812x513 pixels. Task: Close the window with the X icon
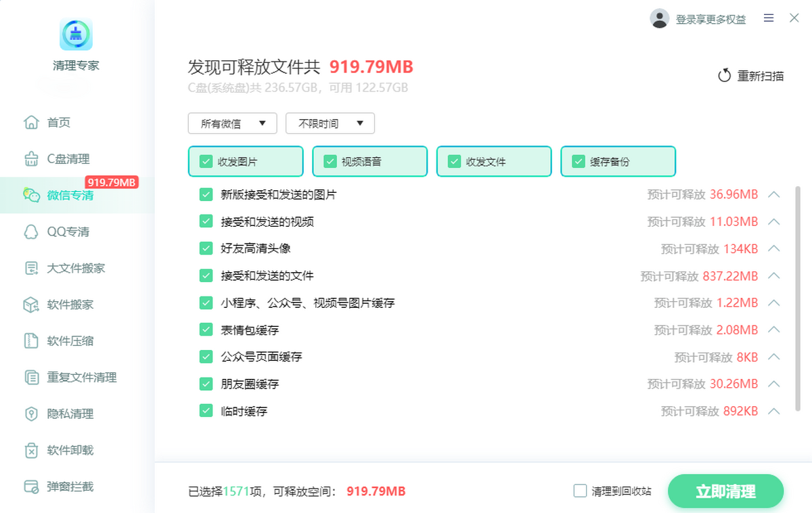(794, 18)
